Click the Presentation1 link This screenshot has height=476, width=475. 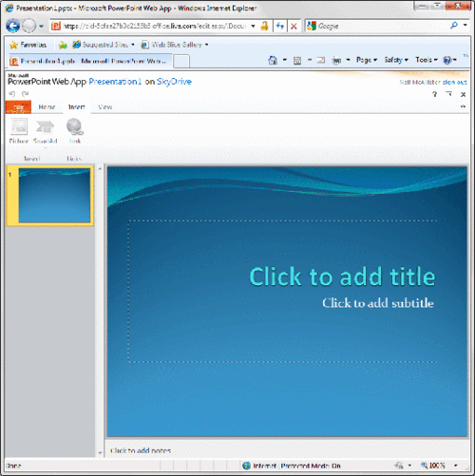click(115, 82)
